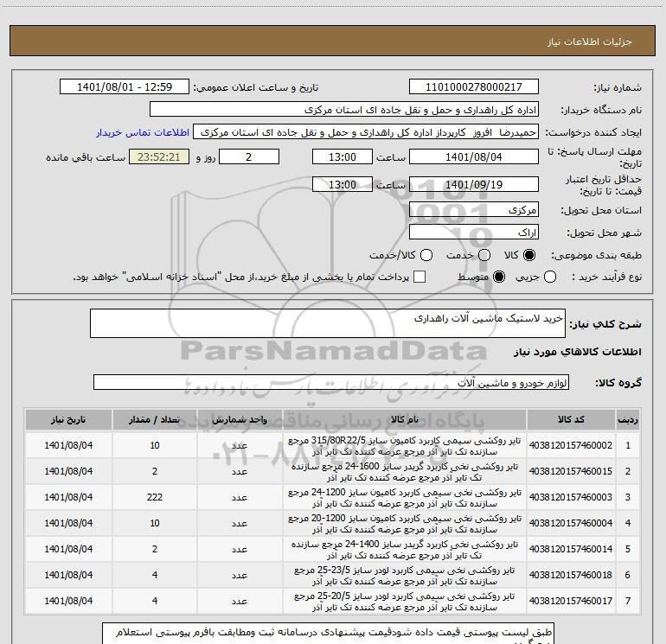Click item code 403812015746​0003
Screen dimensions: 666x644
(571, 497)
